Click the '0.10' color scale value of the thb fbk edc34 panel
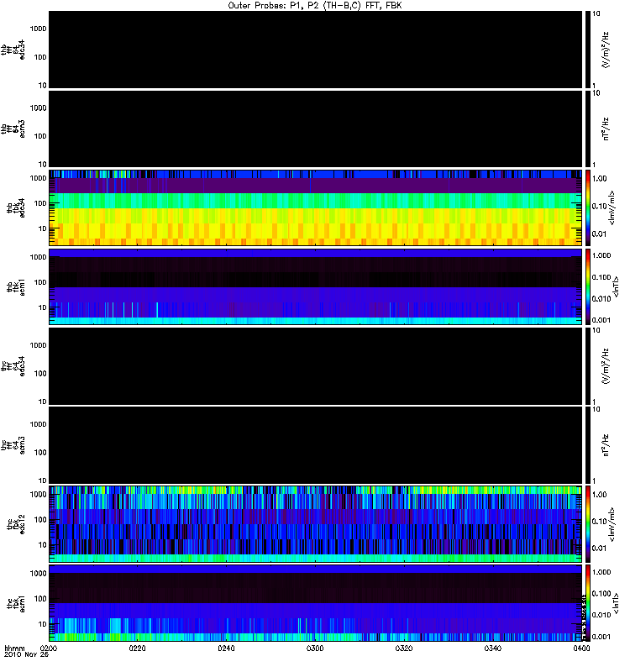The width and height of the screenshot is (630, 672). (x=600, y=206)
